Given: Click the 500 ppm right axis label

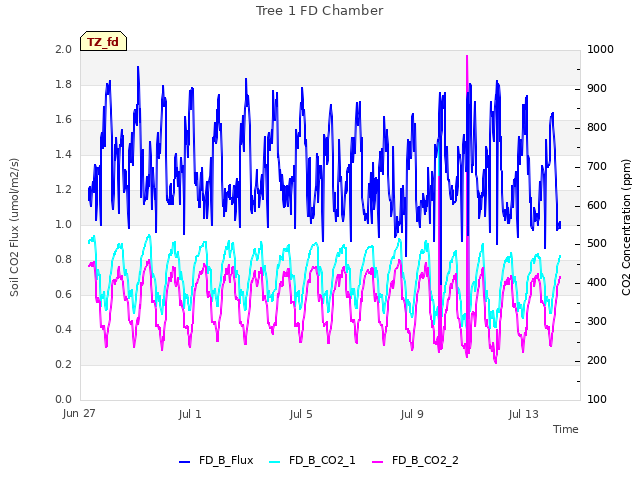Looking at the screenshot, I should click(x=597, y=244).
